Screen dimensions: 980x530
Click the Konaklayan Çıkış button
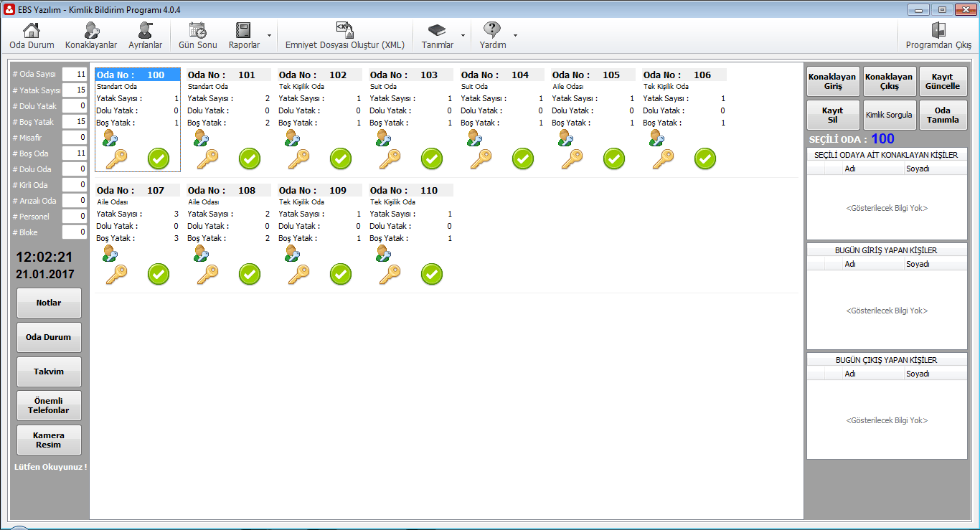(888, 82)
